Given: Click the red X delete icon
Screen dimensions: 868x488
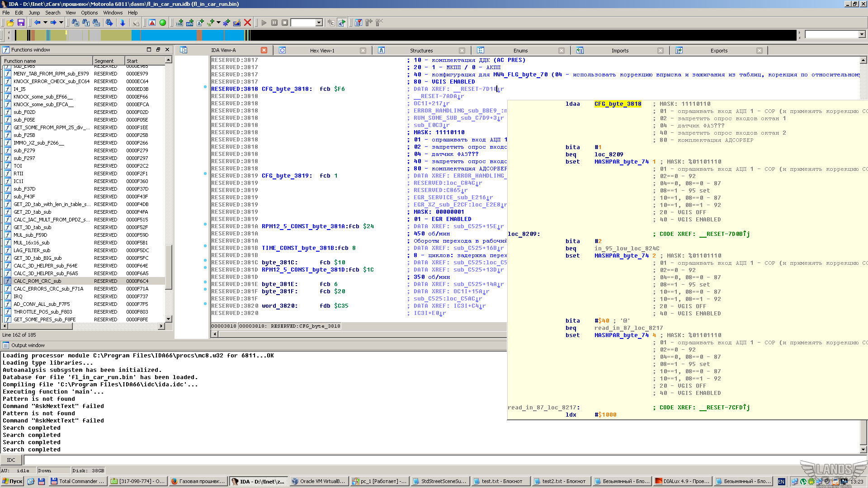Looking at the screenshot, I should (247, 23).
